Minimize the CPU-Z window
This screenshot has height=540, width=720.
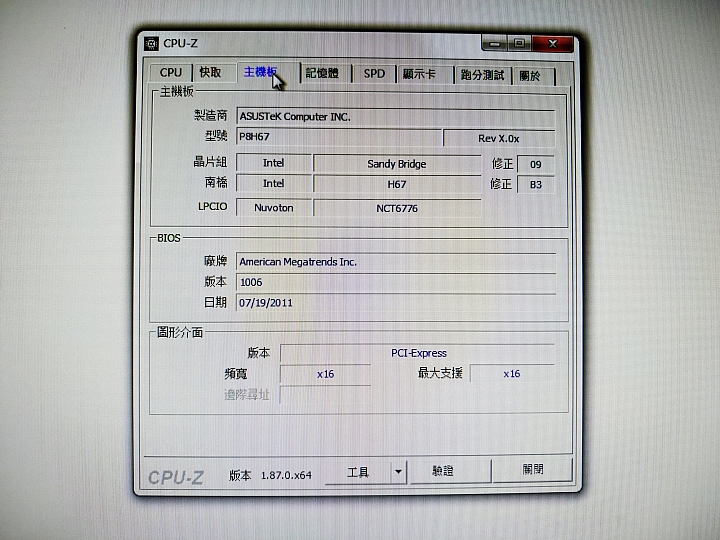coord(495,44)
